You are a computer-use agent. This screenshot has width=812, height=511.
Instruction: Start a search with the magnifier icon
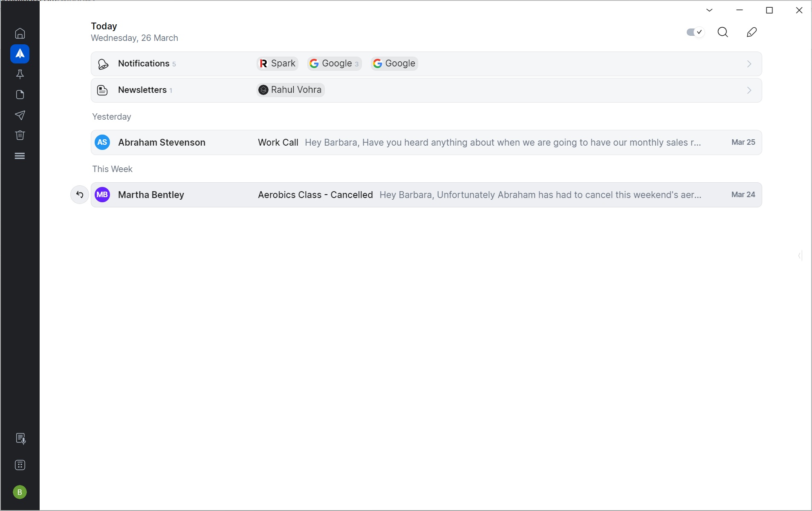723,32
